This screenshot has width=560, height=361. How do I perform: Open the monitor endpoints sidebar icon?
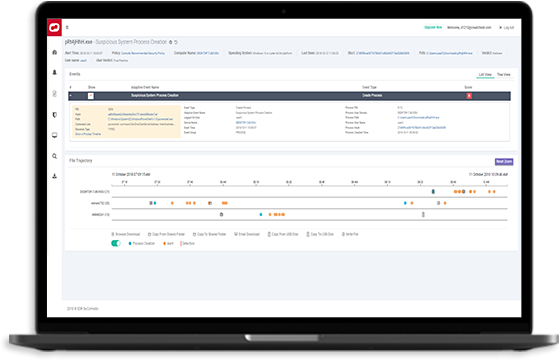tap(55, 135)
